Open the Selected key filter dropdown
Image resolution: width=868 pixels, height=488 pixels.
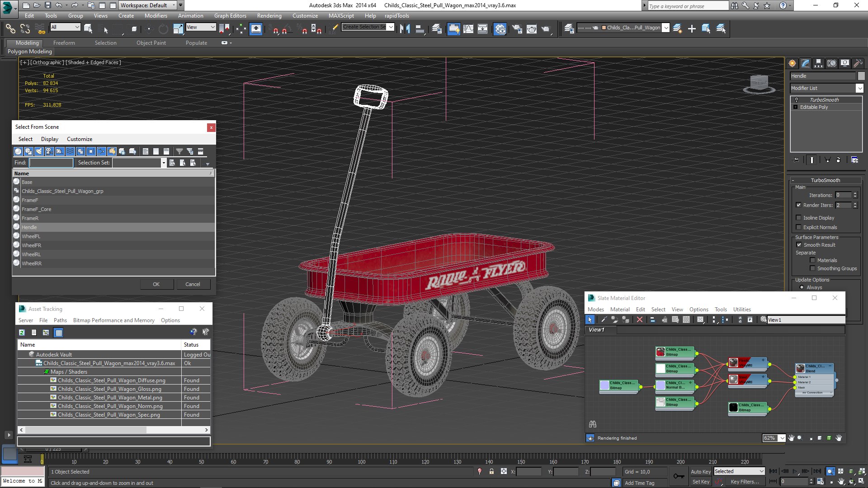(739, 471)
